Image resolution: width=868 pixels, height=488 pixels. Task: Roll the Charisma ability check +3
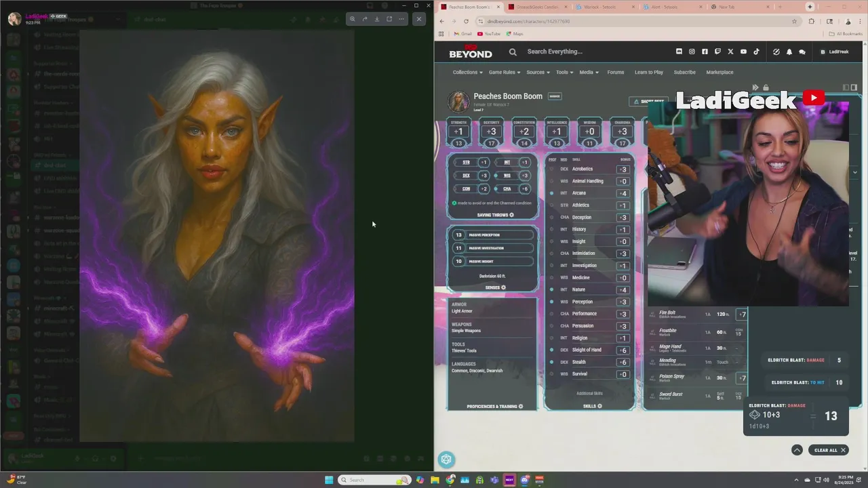(622, 131)
